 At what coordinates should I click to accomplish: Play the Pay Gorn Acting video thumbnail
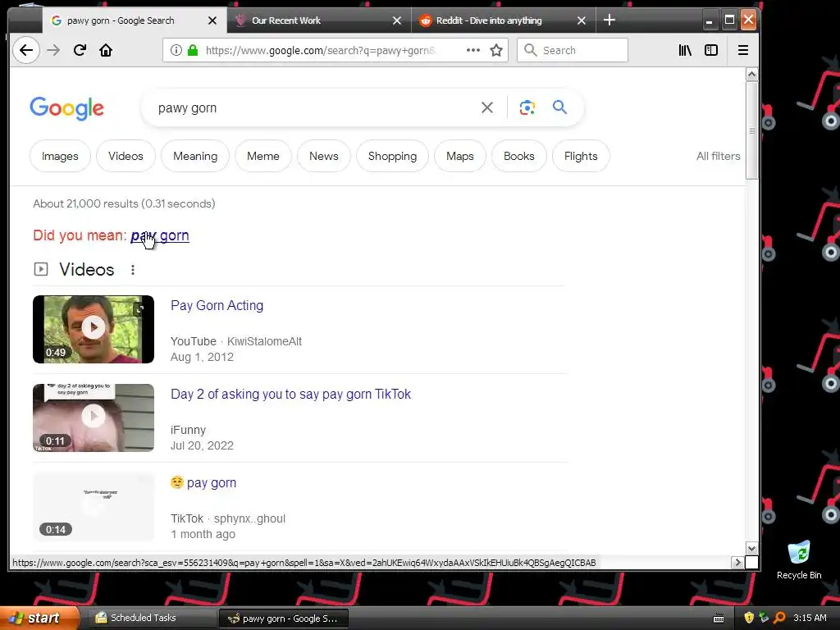[x=94, y=329]
